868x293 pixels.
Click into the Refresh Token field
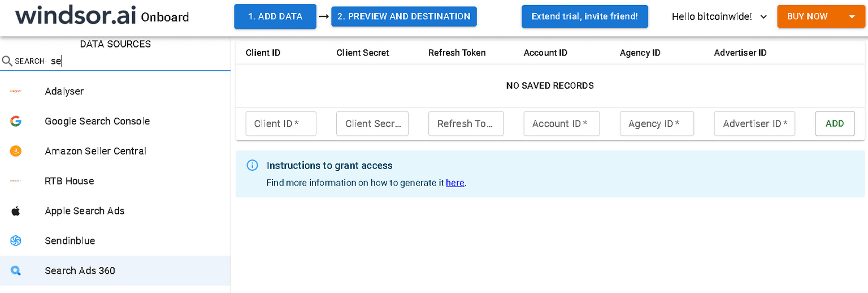466,124
